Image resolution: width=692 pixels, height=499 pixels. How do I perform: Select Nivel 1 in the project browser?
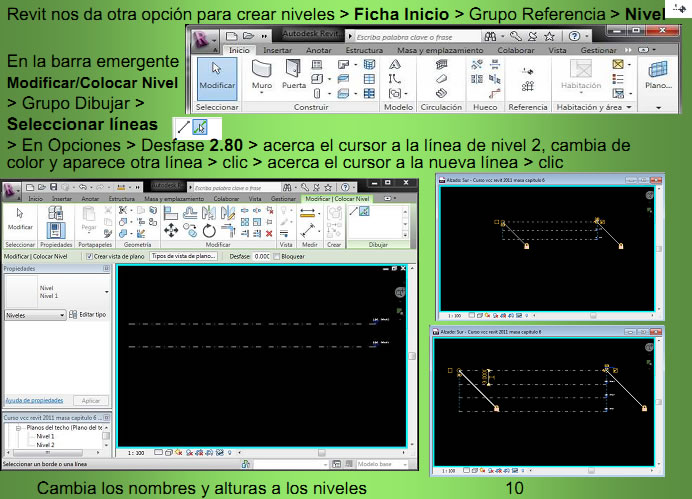pyautogui.click(x=46, y=437)
